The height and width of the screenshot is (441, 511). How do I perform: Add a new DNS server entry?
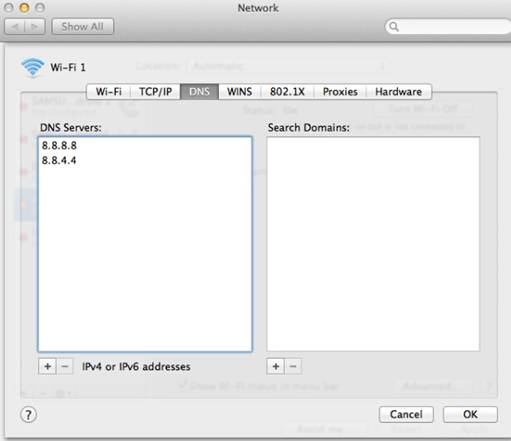tap(48, 367)
